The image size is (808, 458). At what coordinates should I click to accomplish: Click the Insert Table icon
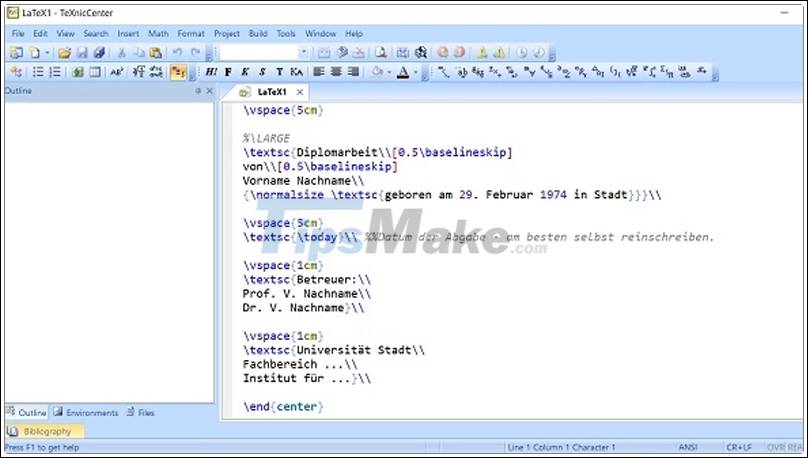[x=95, y=72]
